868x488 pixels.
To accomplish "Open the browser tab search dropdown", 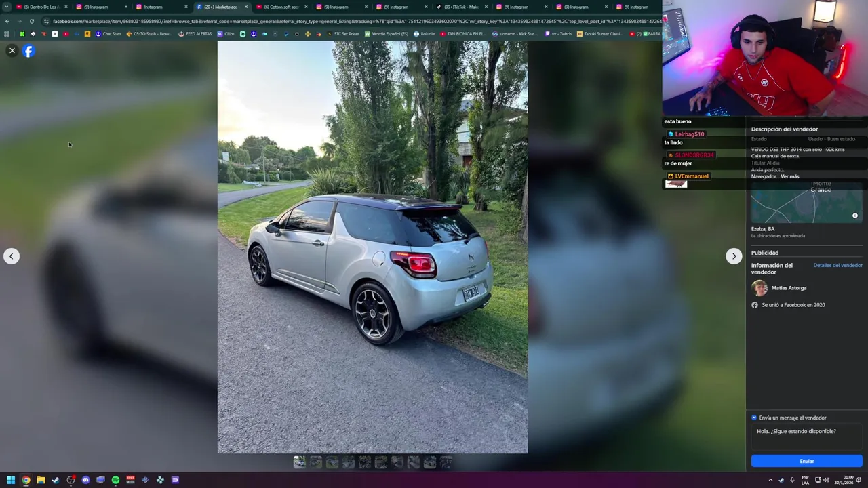I will [7, 7].
